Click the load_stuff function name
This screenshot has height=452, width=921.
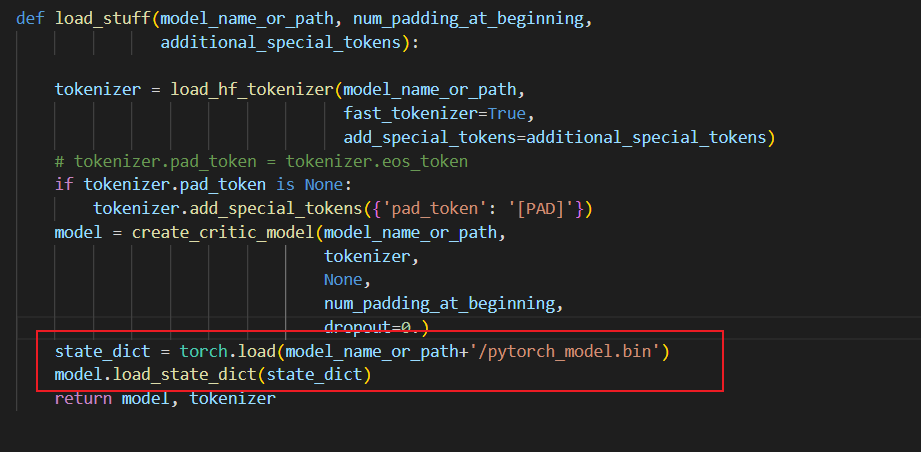103,19
